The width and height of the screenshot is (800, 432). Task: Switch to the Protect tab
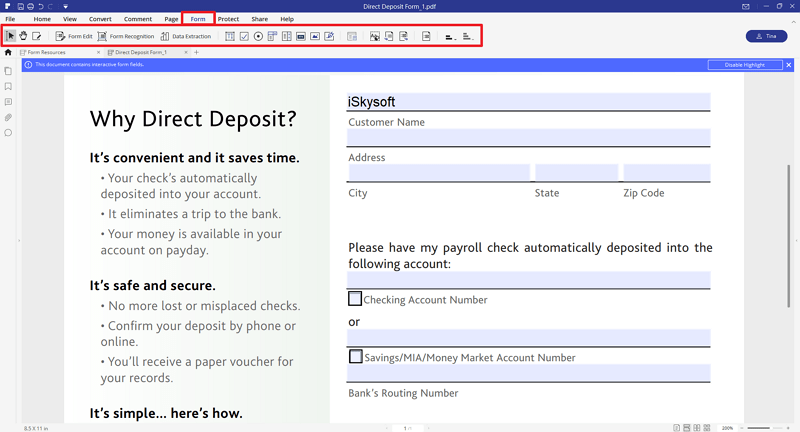click(x=228, y=19)
